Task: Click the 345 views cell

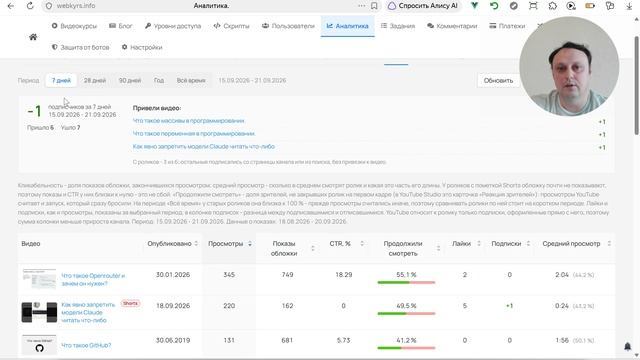Action: click(229, 275)
